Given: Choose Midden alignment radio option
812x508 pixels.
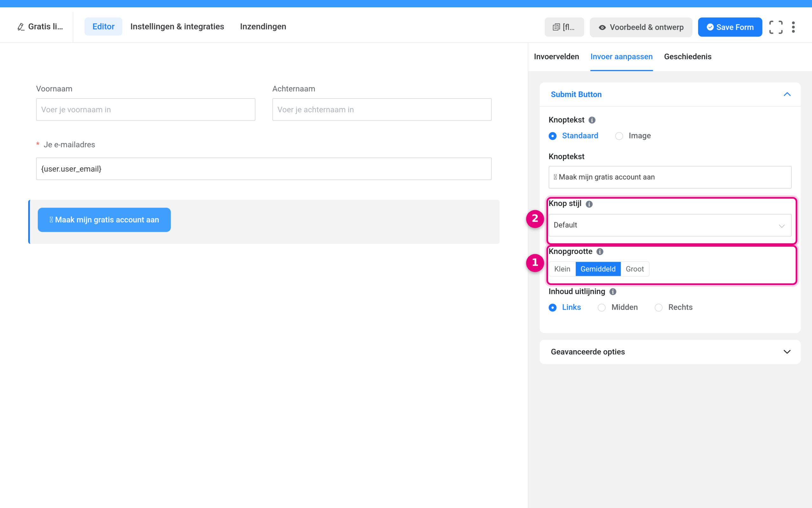Looking at the screenshot, I should point(602,307).
